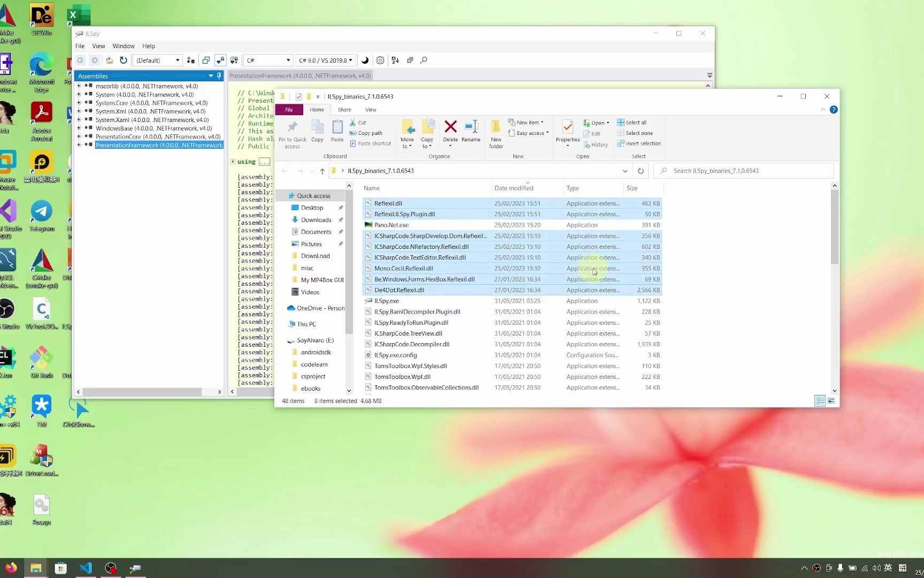This screenshot has width=924, height=578.
Task: Select the ILSpy.exe file row
Action: pyautogui.click(x=512, y=301)
